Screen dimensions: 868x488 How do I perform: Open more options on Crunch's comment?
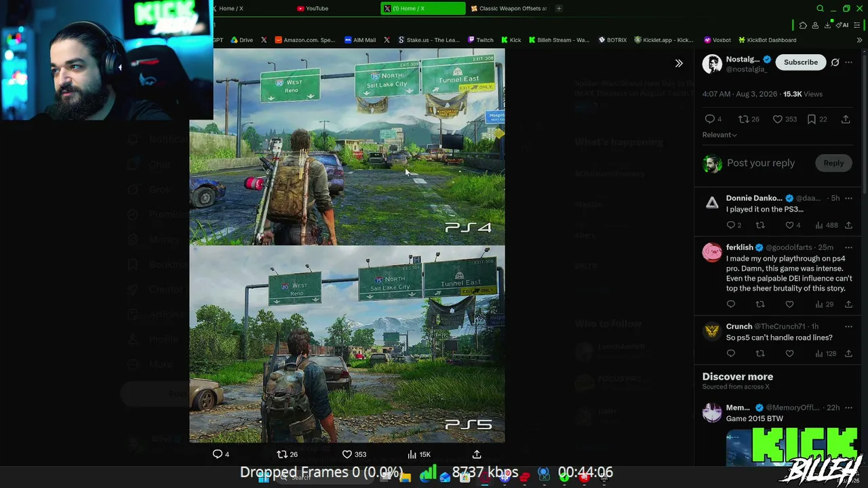[848, 327]
